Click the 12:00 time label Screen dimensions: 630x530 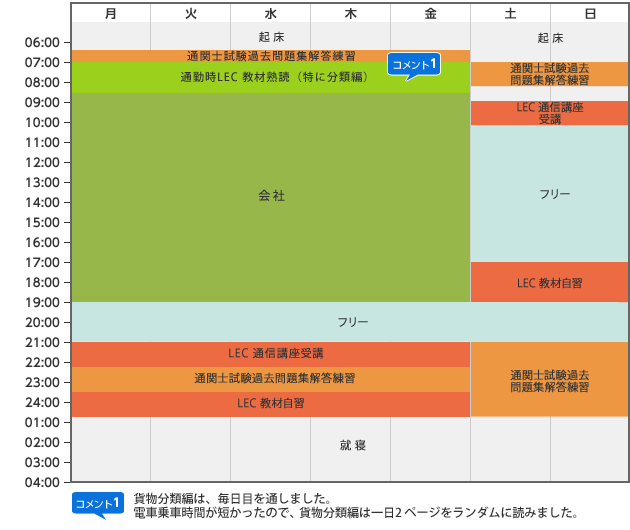(x=42, y=162)
